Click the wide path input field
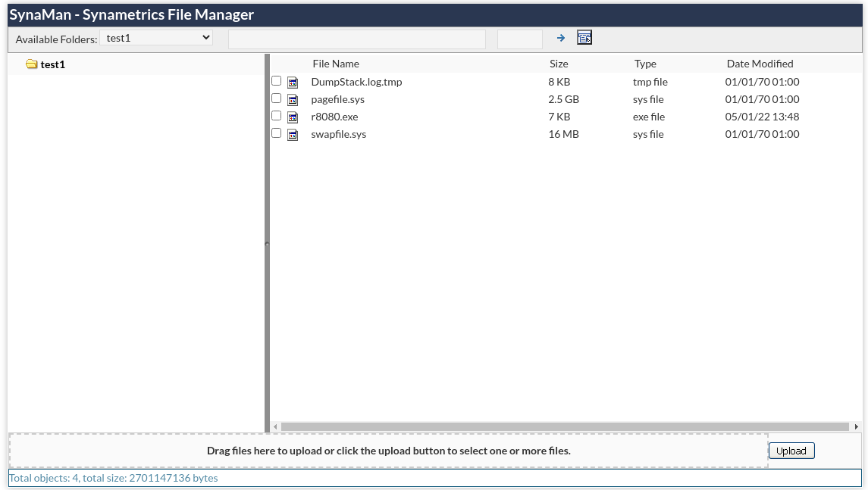This screenshot has width=868, height=490. (x=357, y=39)
